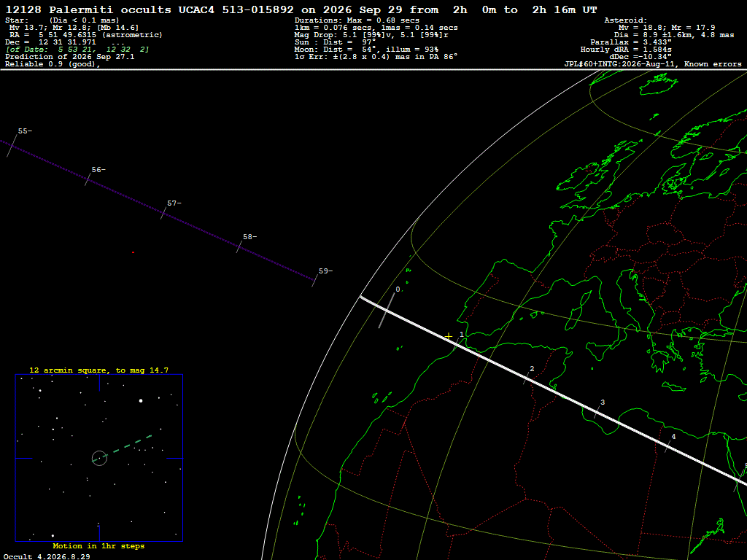Click the 'Motion in 1hr steps' label

98,545
